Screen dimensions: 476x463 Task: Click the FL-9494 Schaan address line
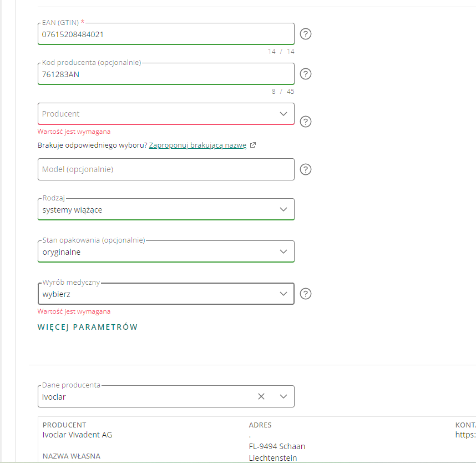pos(277,446)
